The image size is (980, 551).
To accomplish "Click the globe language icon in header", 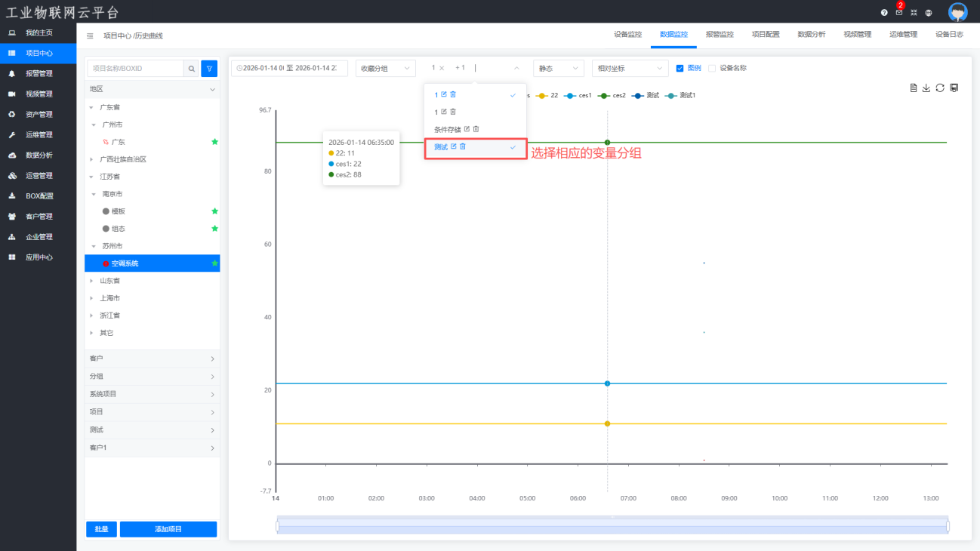I will (x=929, y=13).
